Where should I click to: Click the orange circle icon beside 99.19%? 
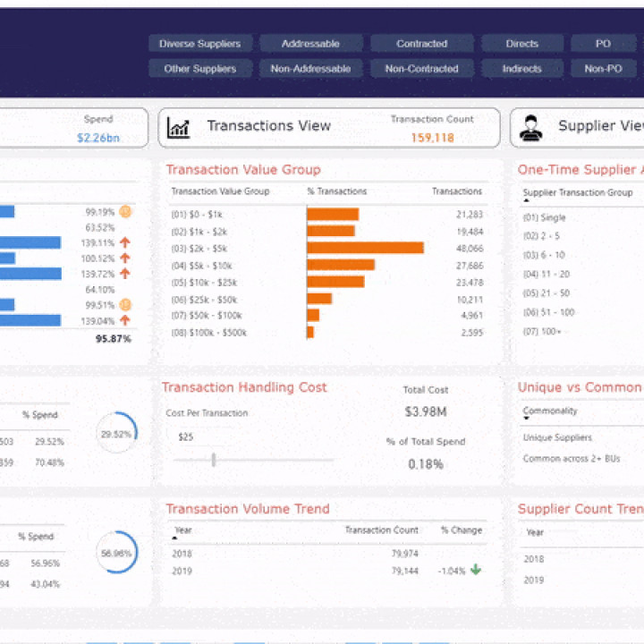125,212
